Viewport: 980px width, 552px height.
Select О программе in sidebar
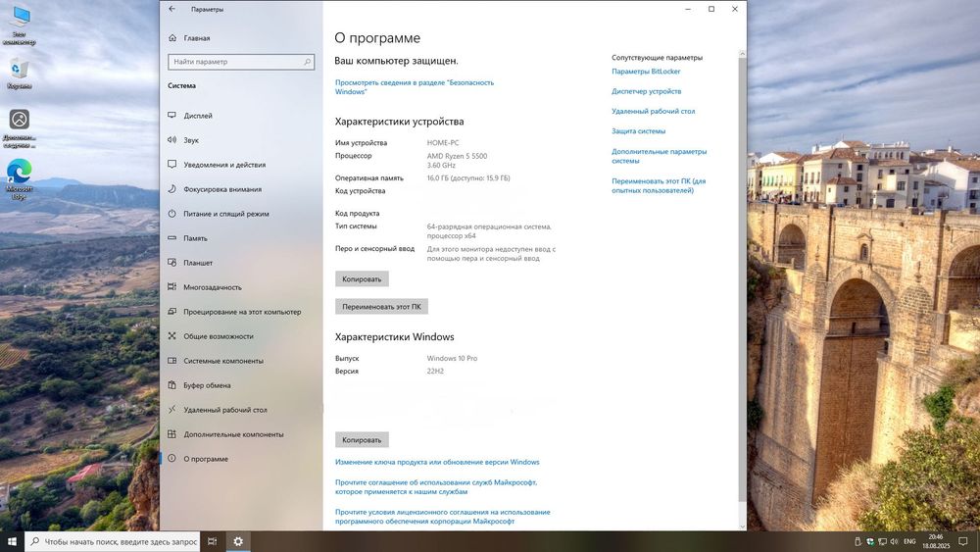(198, 458)
